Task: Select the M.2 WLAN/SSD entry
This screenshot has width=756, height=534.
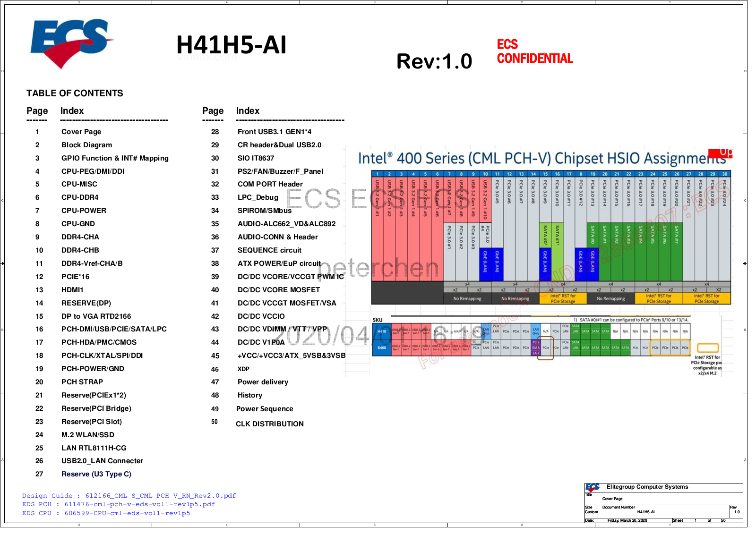Action: coord(88,435)
